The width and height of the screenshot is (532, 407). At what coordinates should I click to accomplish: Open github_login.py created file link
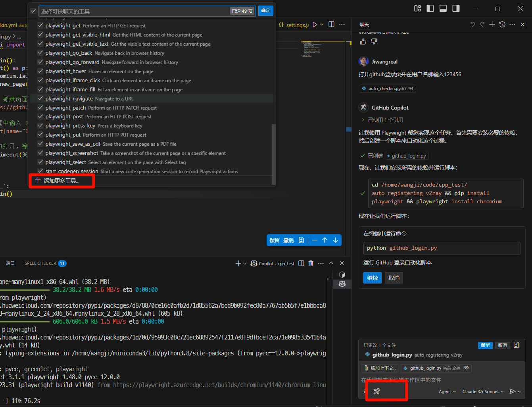(407, 156)
